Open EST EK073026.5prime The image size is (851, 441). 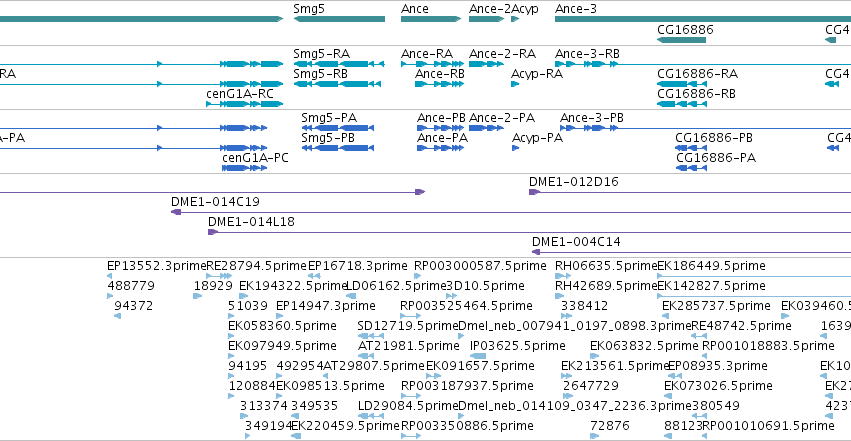[x=718, y=386]
